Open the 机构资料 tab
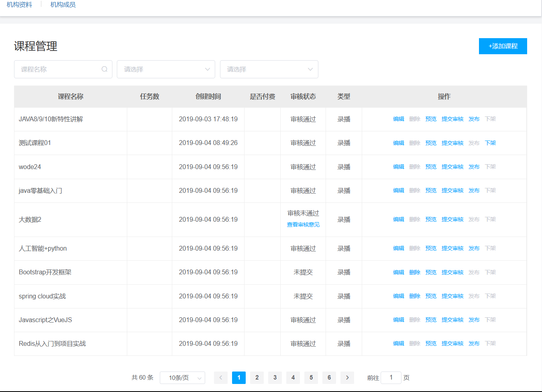The height and width of the screenshot is (392, 542). point(19,5)
